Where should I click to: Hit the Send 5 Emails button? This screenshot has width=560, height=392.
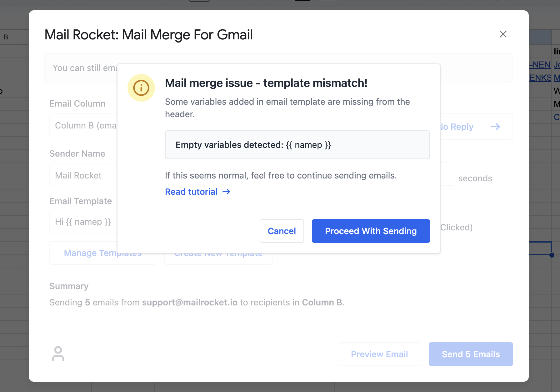tap(471, 354)
